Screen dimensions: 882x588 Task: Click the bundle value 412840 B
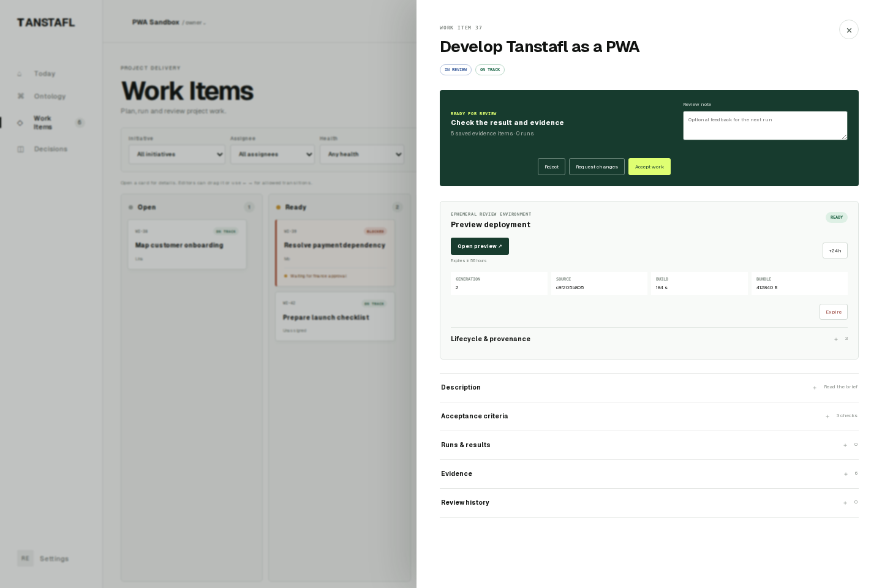pyautogui.click(x=767, y=287)
